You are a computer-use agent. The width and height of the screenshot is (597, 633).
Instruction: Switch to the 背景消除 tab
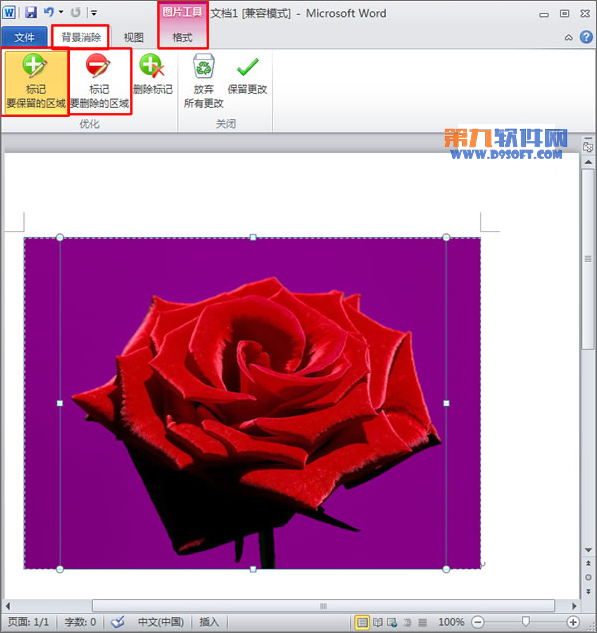[81, 38]
